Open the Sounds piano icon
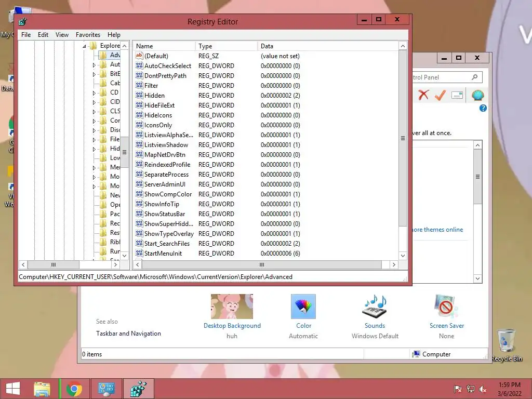Screen dimensions: 532x399 pos(375,307)
